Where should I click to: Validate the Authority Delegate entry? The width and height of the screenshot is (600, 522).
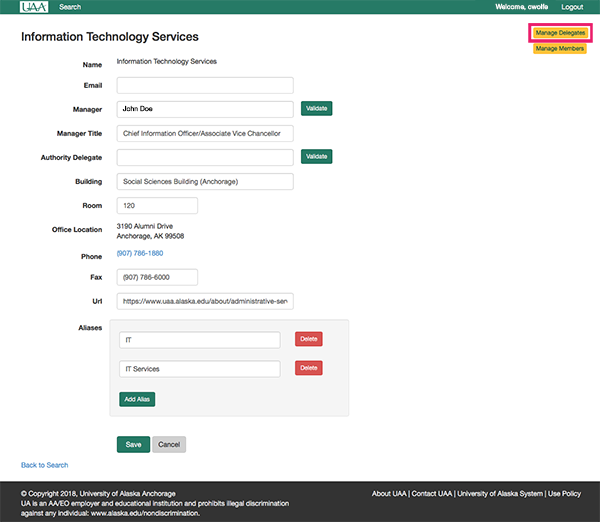tap(316, 157)
